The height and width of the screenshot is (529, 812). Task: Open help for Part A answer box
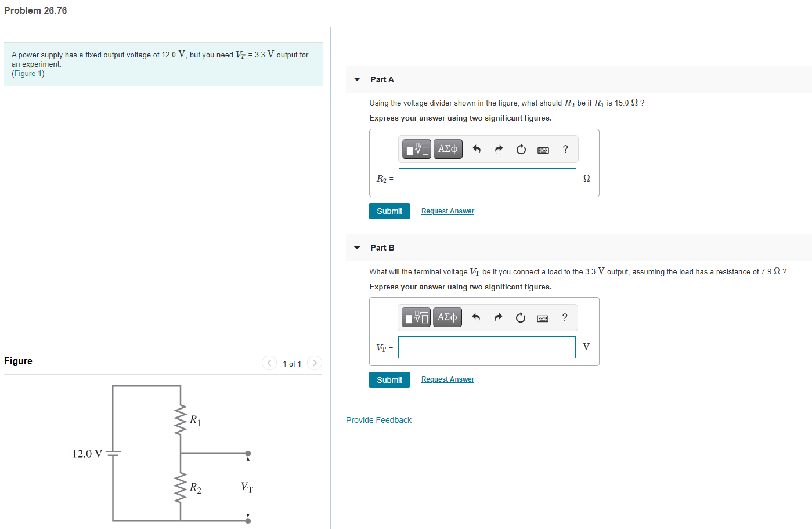coord(565,149)
